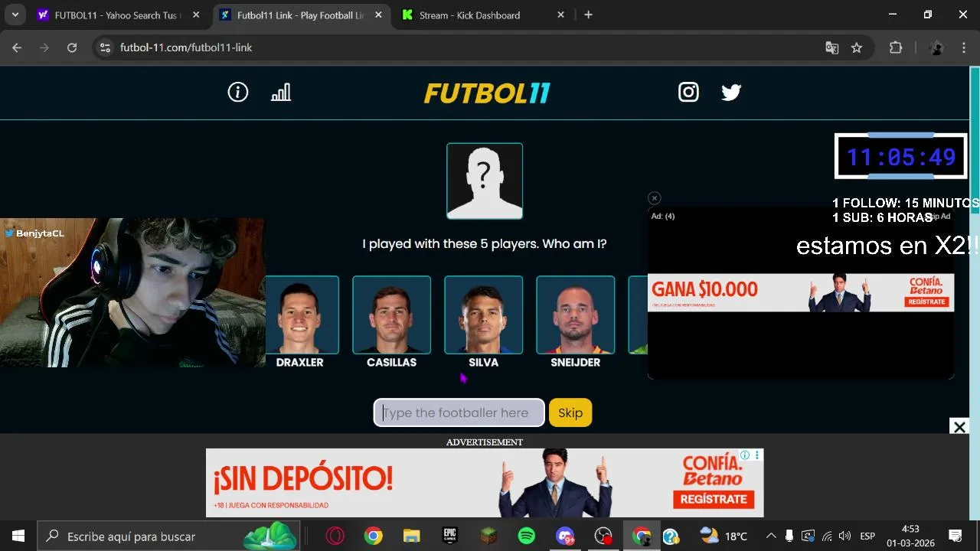
Task: Select the Sneijder player card
Action: [x=576, y=322]
